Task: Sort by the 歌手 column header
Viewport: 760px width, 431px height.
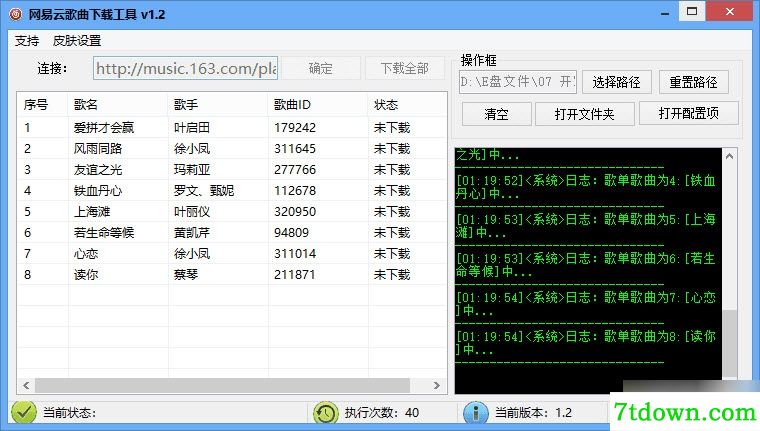Action: (x=218, y=105)
